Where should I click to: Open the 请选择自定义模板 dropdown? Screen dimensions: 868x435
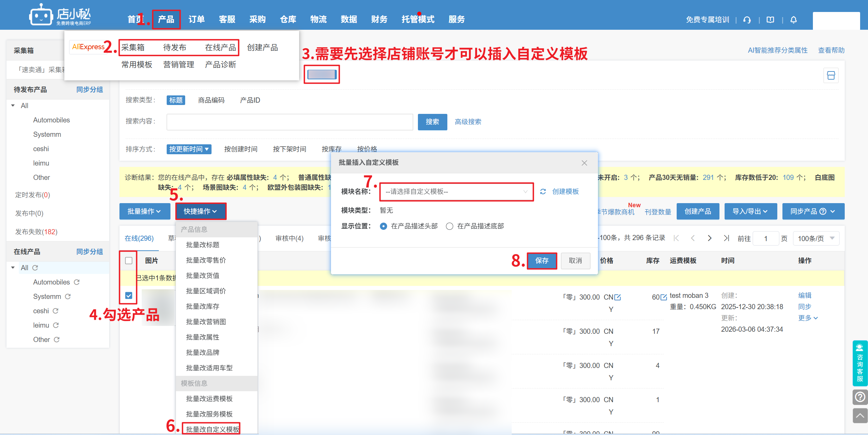click(x=456, y=192)
